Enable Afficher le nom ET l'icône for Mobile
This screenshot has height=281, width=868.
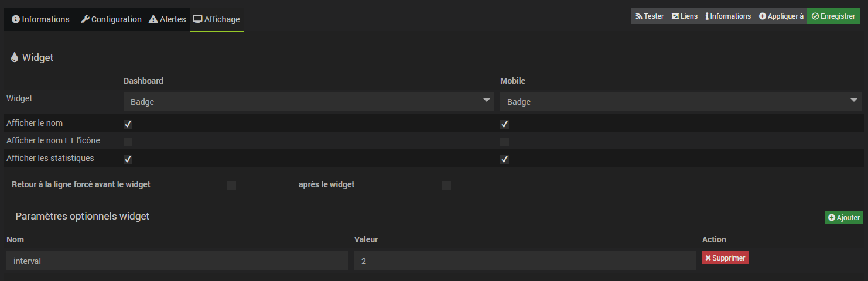click(x=505, y=142)
